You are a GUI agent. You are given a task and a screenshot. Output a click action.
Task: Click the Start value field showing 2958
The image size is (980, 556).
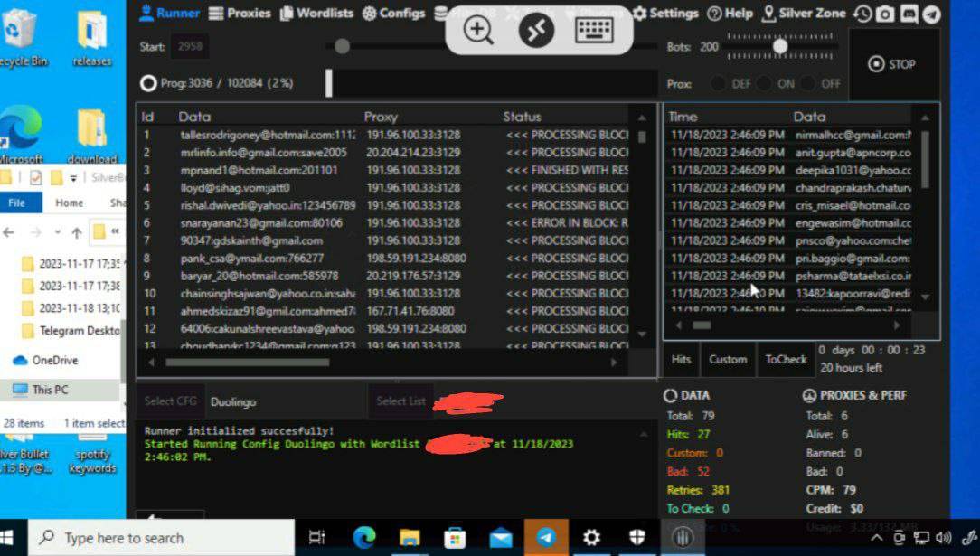[190, 46]
